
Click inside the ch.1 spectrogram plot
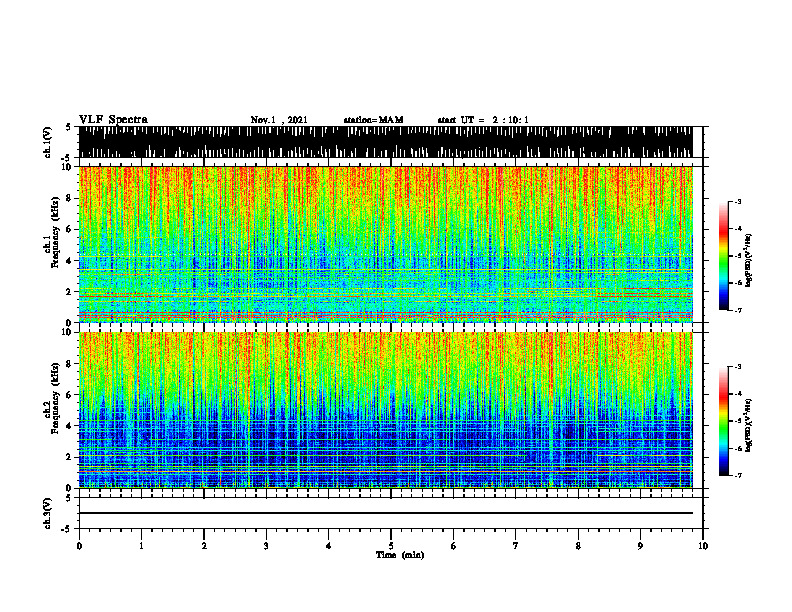point(386,244)
